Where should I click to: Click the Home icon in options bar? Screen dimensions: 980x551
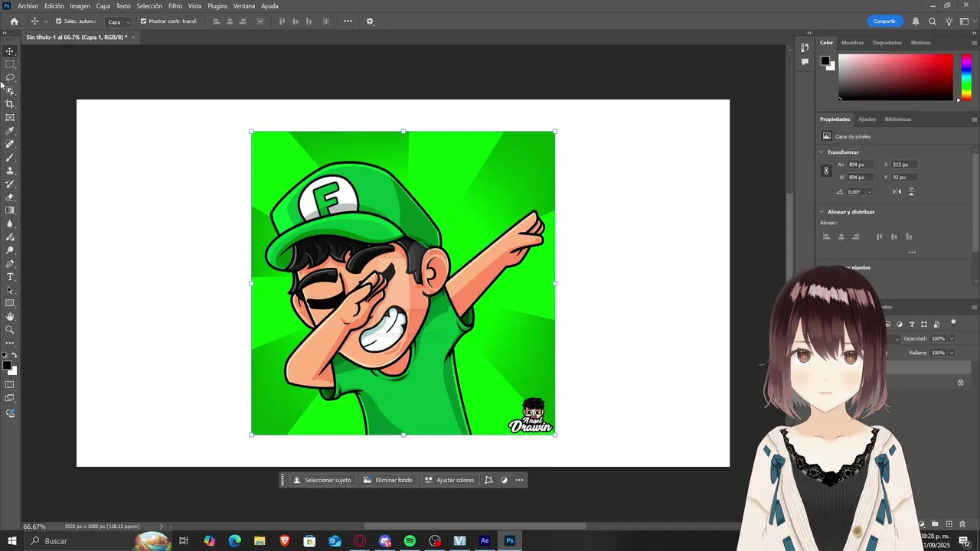coord(14,21)
